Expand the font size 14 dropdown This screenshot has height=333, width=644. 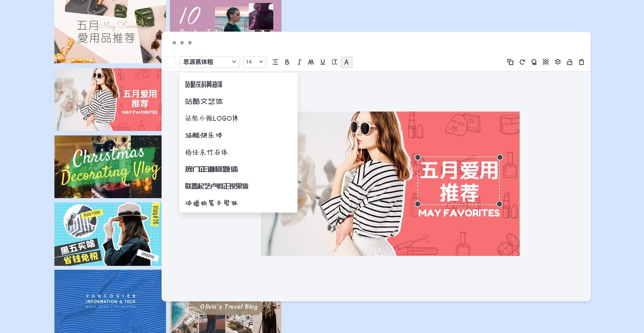click(x=255, y=62)
